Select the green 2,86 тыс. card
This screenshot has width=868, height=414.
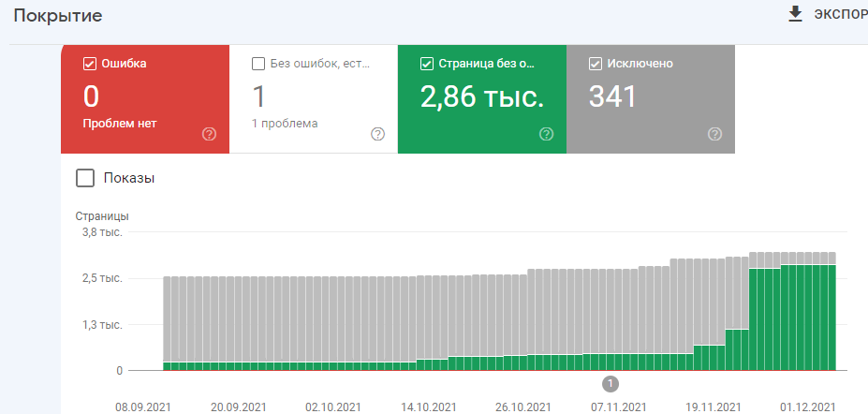(482, 98)
